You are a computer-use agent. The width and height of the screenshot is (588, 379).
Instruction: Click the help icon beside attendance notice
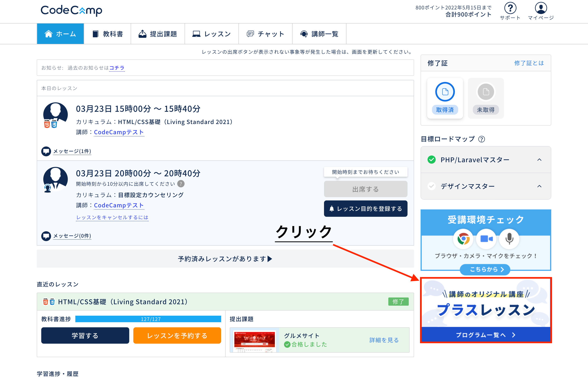tap(181, 184)
